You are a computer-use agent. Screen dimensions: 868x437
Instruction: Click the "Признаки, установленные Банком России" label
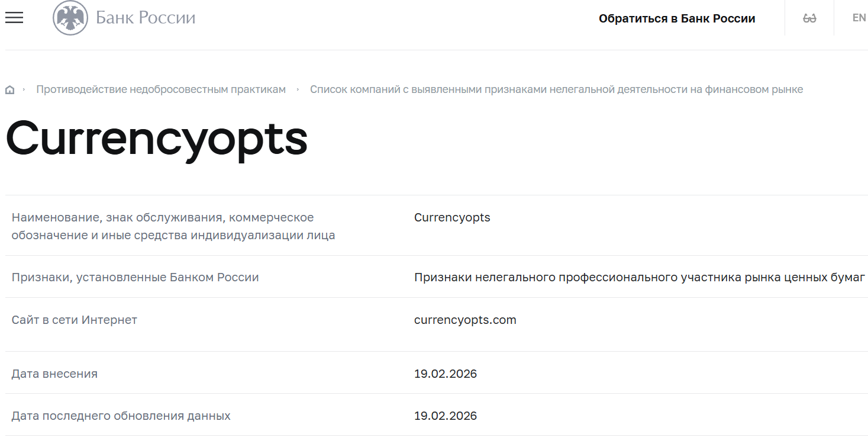point(135,277)
